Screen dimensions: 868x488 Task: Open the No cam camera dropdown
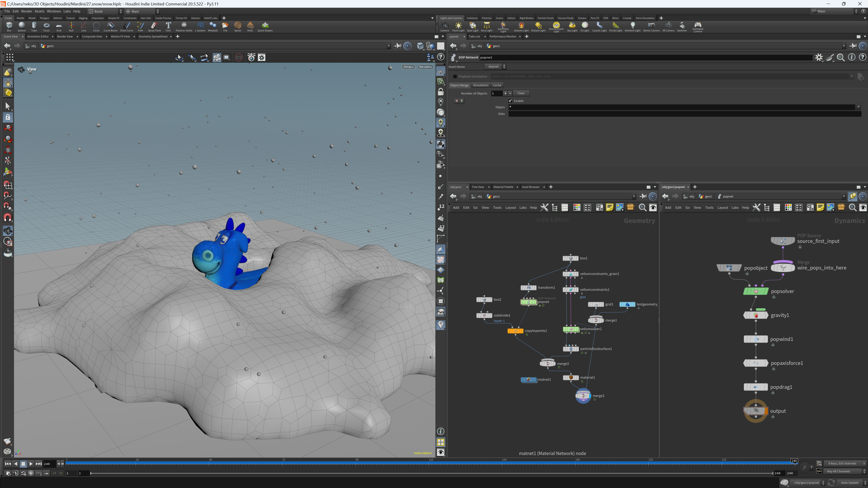425,67
